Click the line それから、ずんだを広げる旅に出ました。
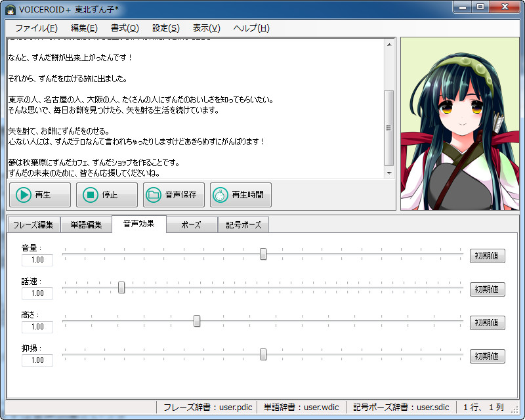Image resolution: width=525 pixels, height=420 pixels. pos(68,79)
